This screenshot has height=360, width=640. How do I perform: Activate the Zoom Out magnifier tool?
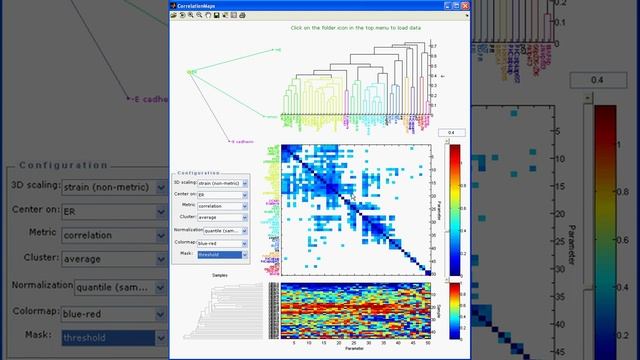point(199,16)
